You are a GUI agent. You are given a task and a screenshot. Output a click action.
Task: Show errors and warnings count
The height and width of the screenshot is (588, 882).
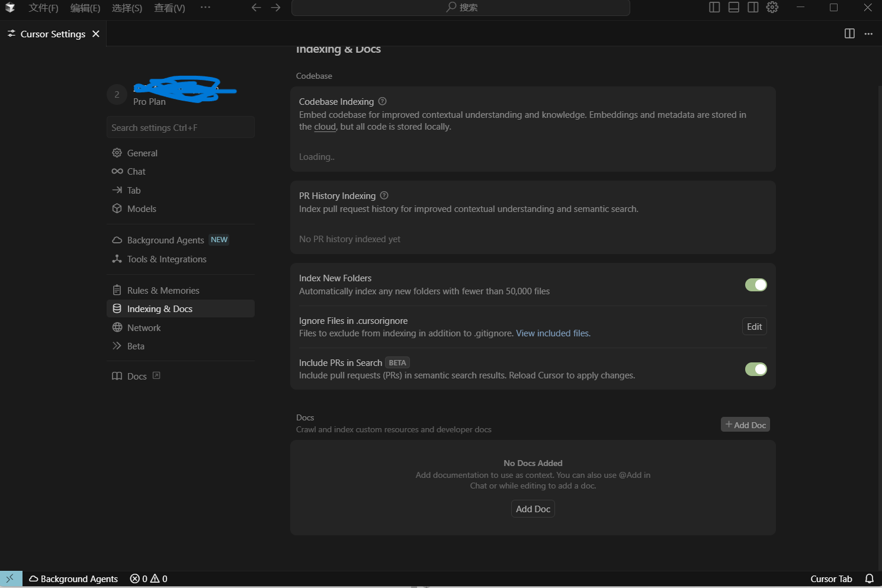(x=149, y=579)
